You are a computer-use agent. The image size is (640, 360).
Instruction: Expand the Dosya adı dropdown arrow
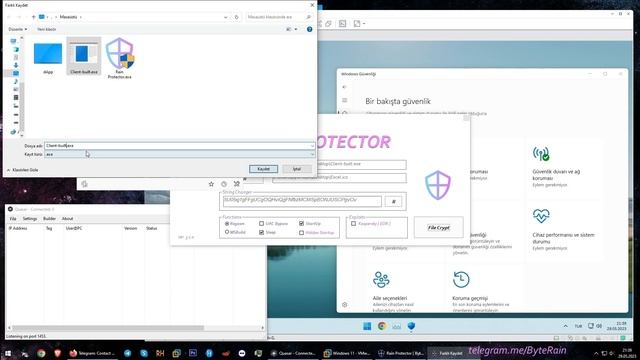tap(312, 146)
